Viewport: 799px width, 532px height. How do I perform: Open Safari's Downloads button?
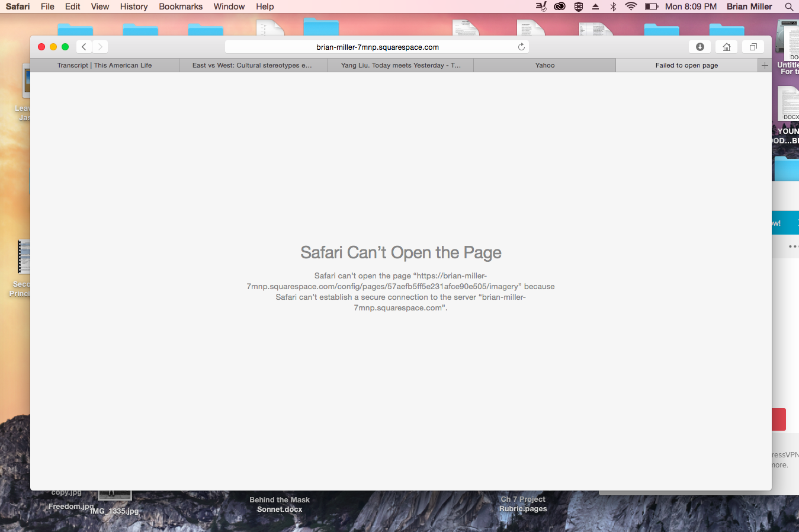[699, 47]
